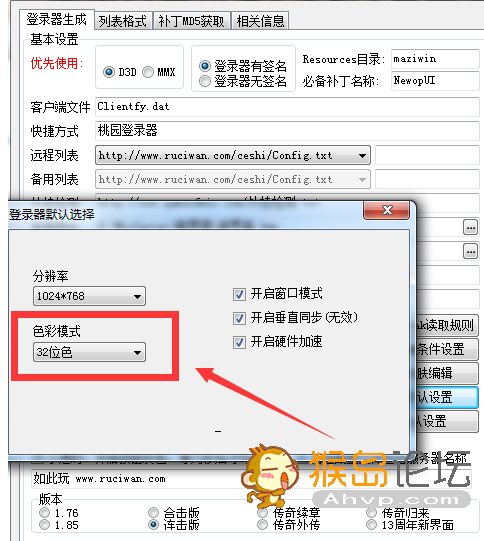This screenshot has height=541, width=484.
Task: Select the MMX radio option
Action: pos(148,72)
